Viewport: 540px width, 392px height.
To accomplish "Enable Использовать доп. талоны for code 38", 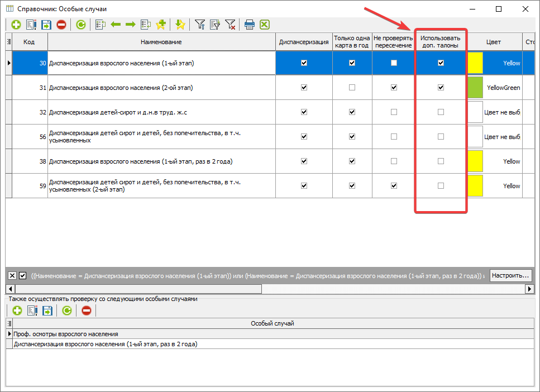I will 441,161.
